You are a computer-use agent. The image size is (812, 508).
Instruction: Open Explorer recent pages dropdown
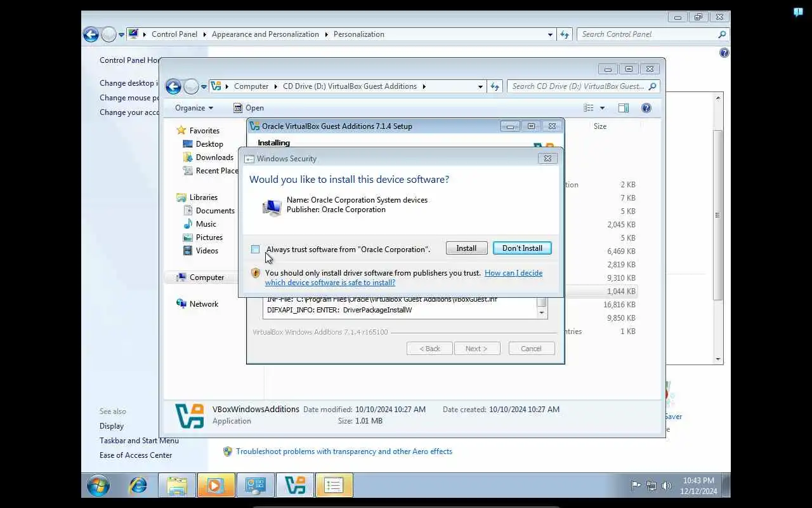(x=204, y=86)
